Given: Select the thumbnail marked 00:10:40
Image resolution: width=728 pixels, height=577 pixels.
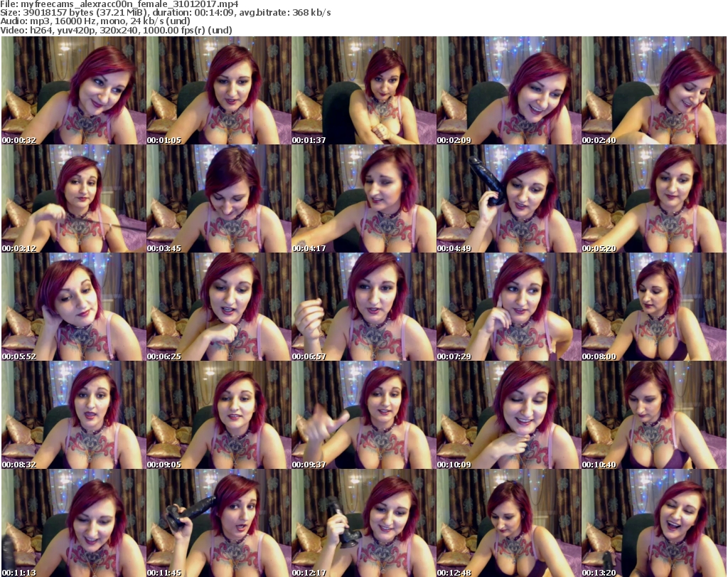Looking at the screenshot, I should [653, 415].
